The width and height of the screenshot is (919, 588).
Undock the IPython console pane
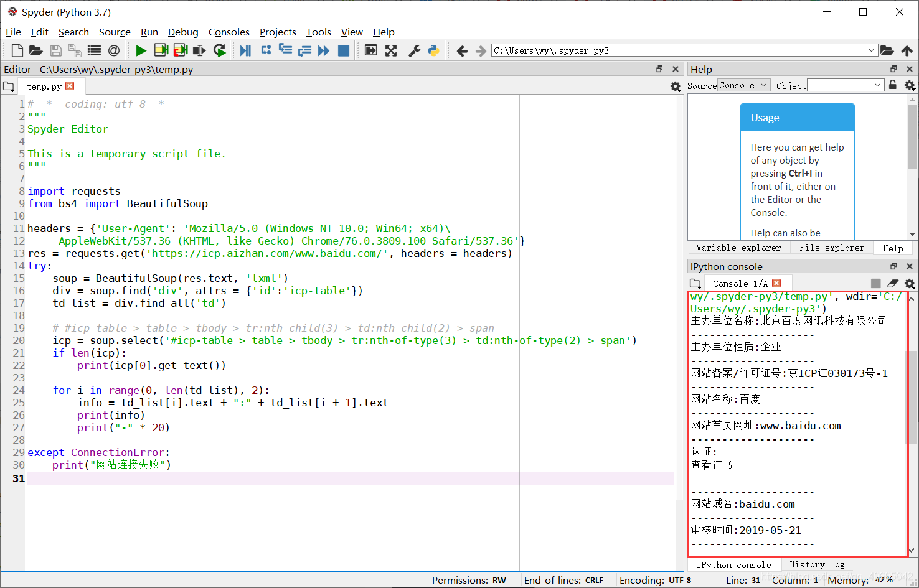[893, 266]
